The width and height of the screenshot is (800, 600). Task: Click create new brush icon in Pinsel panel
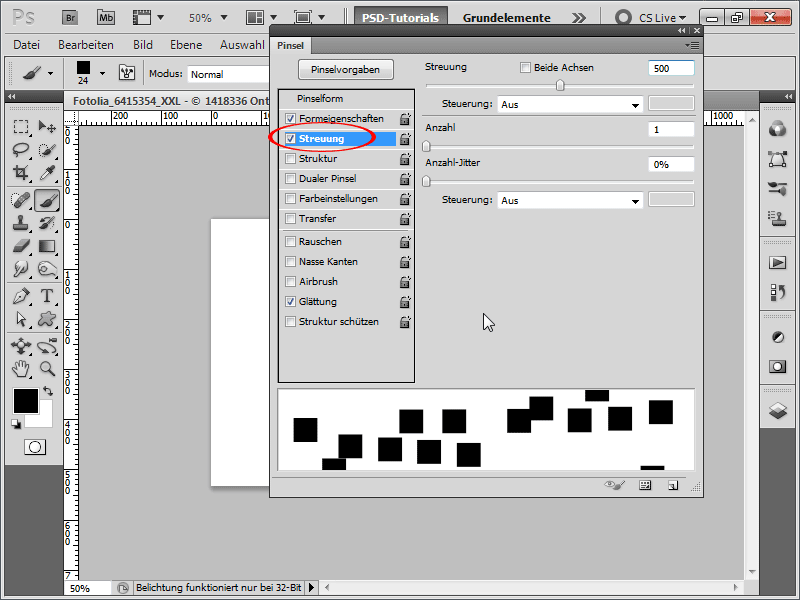pyautogui.click(x=673, y=485)
